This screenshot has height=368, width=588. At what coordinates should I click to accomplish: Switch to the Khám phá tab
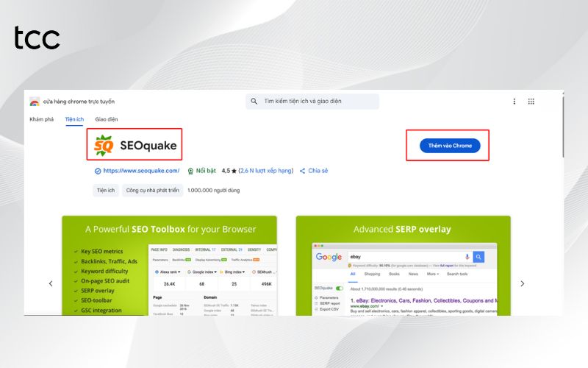tap(42, 119)
